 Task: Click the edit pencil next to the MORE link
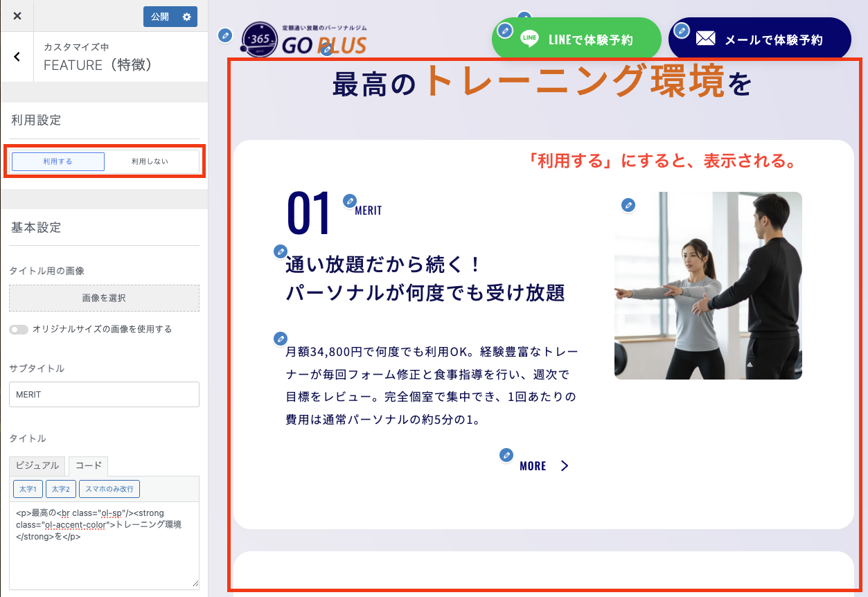[x=506, y=454]
